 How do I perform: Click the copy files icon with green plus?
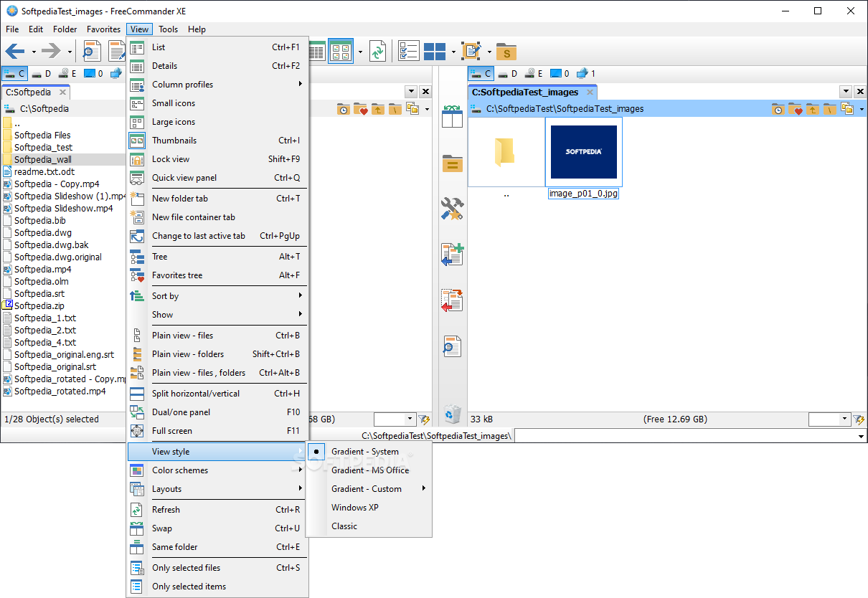tap(452, 255)
